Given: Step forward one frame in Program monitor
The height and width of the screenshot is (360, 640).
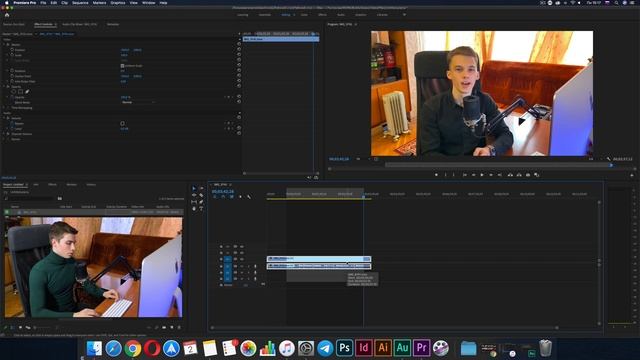Looking at the screenshot, I should [491, 175].
